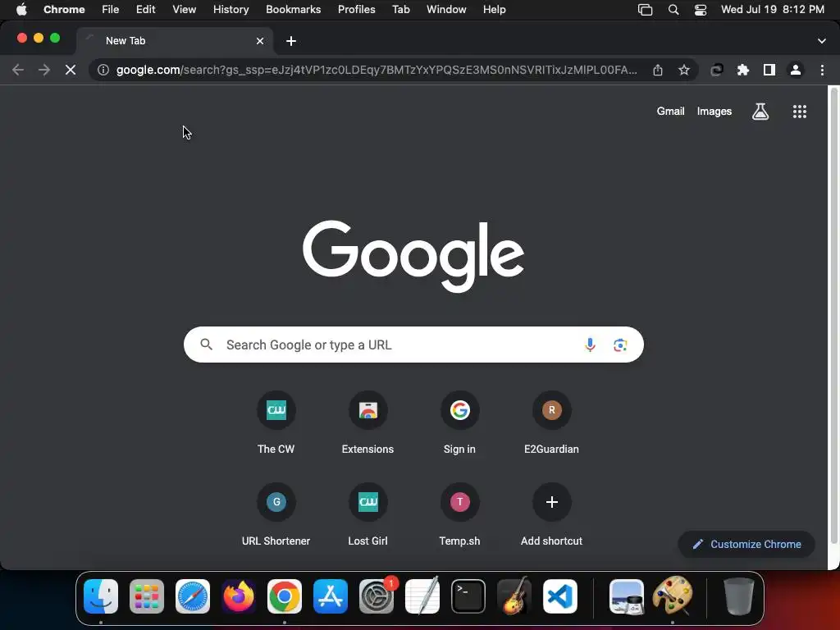Open the Bookmarks menu
This screenshot has height=630, width=840.
[293, 10]
